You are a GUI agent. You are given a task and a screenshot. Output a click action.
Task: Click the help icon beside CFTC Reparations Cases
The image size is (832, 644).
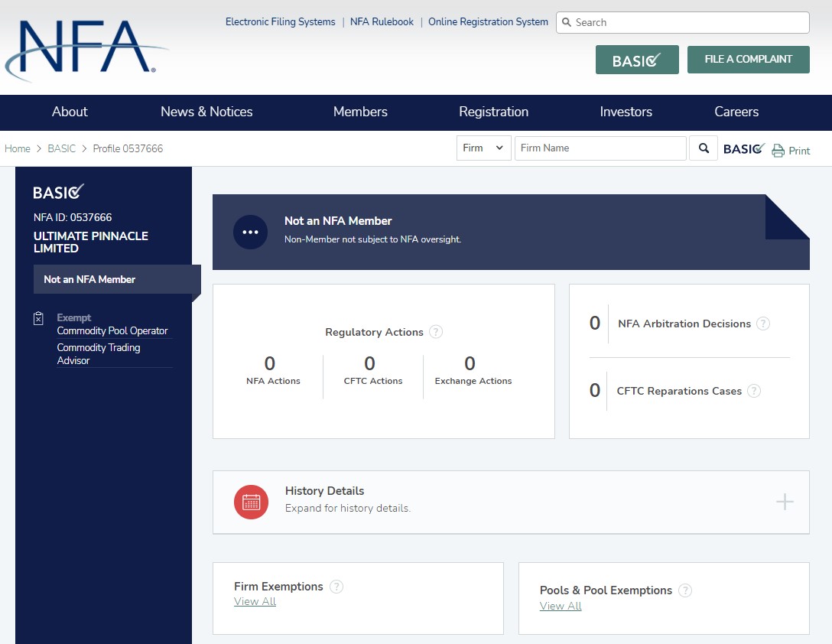click(x=754, y=391)
